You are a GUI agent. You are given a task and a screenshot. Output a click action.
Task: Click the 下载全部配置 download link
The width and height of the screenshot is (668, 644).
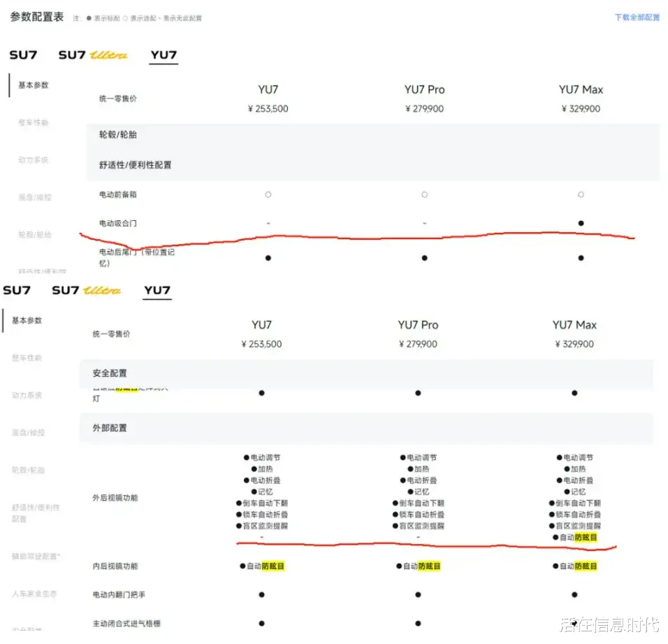tap(637, 17)
